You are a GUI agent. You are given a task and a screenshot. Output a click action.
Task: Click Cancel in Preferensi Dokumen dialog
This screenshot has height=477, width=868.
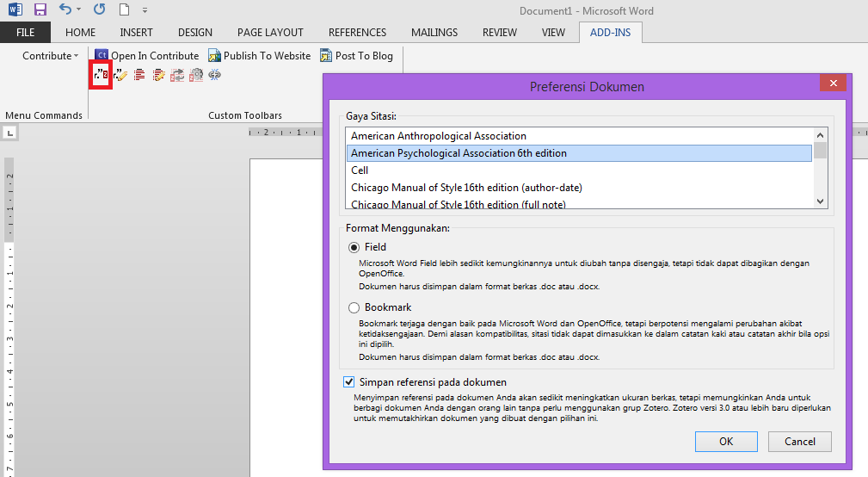pyautogui.click(x=800, y=442)
